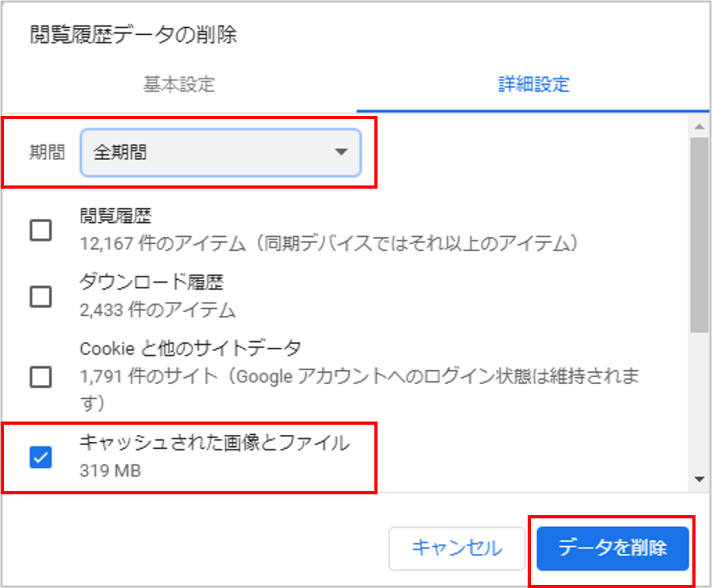Click the キャンセル button
The image size is (712, 588).
(457, 548)
